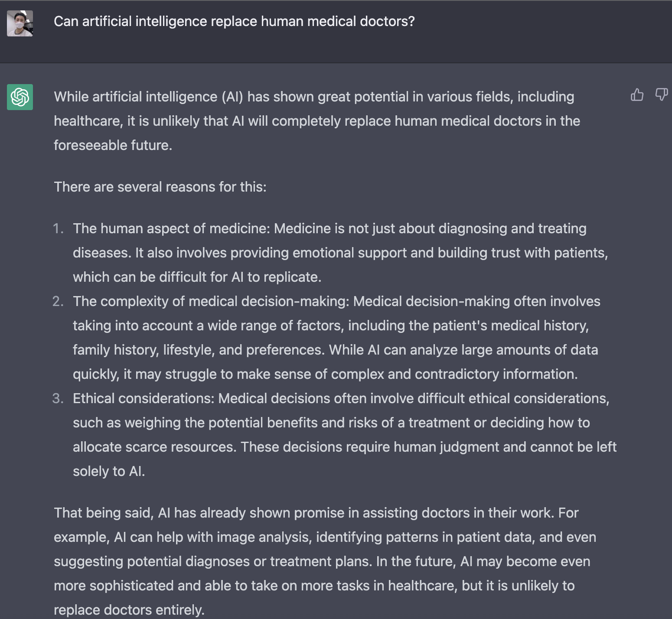Click the green ChatGPT logo icon
This screenshot has height=619, width=672.
click(20, 97)
